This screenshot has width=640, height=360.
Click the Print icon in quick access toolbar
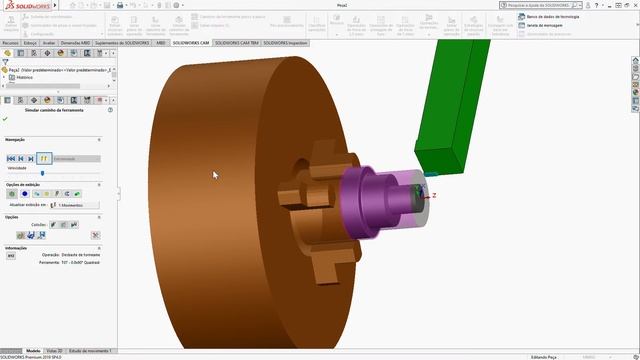pos(120,5)
